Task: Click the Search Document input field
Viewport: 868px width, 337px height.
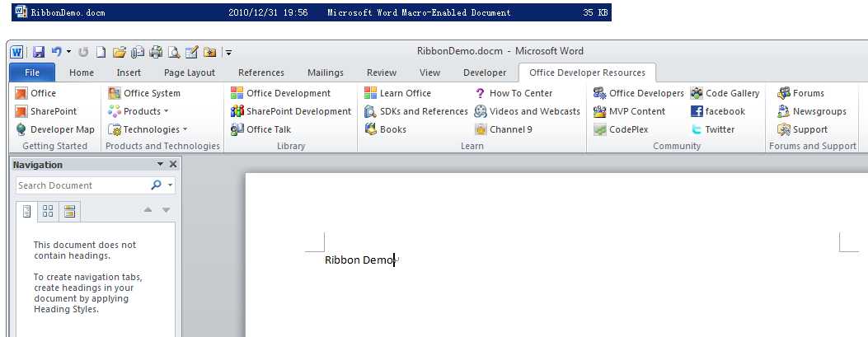Action: pyautogui.click(x=82, y=185)
